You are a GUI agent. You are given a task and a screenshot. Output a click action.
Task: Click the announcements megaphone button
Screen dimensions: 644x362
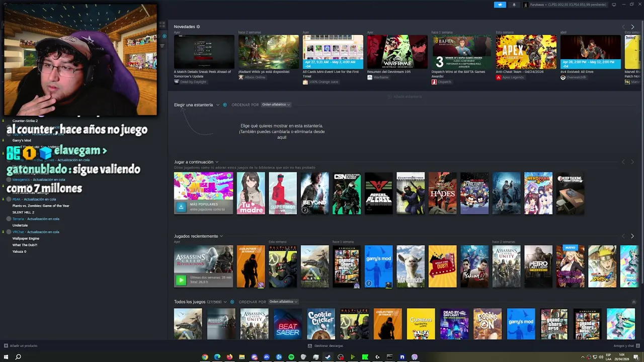[x=500, y=5]
